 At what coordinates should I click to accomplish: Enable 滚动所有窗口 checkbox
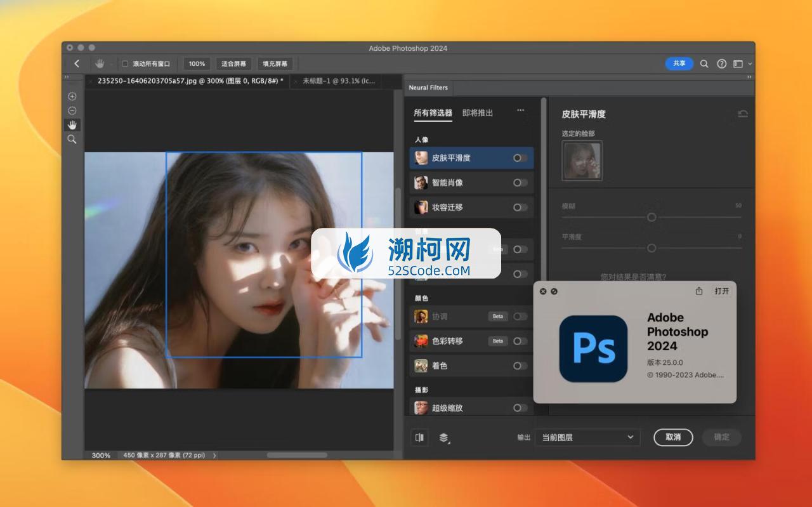[125, 63]
